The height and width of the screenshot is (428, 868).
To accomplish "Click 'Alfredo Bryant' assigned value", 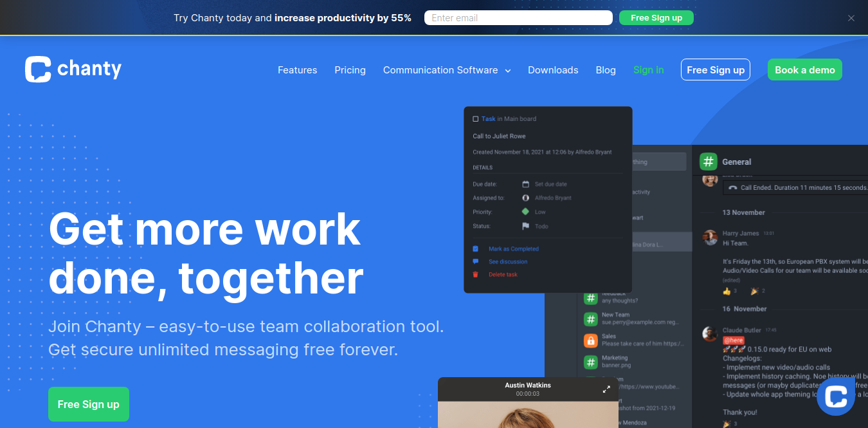I will click(553, 198).
